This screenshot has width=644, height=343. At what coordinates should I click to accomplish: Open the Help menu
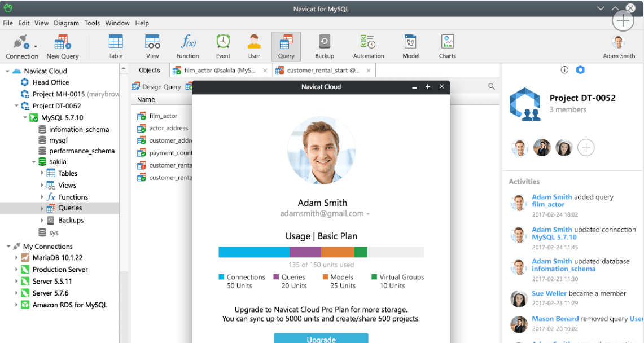142,23
